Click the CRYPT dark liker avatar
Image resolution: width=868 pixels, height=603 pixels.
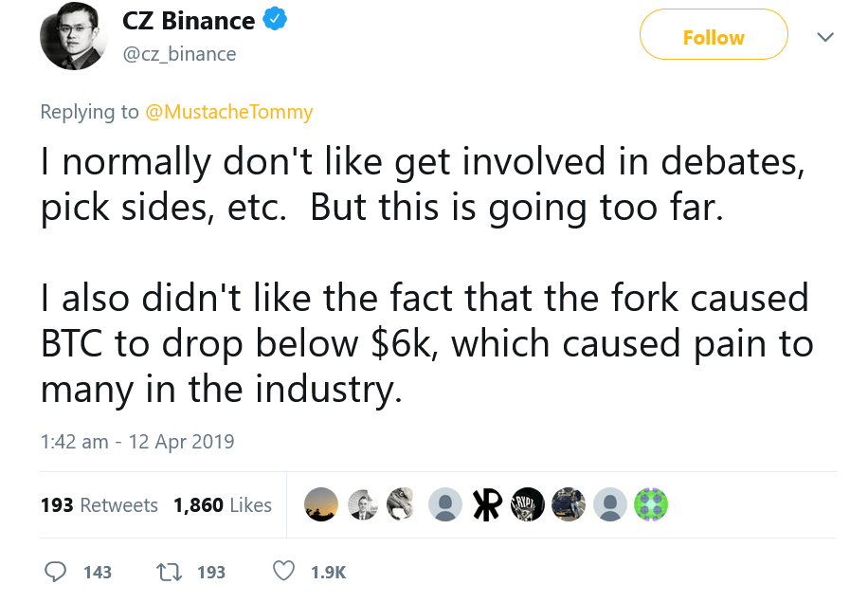(528, 504)
